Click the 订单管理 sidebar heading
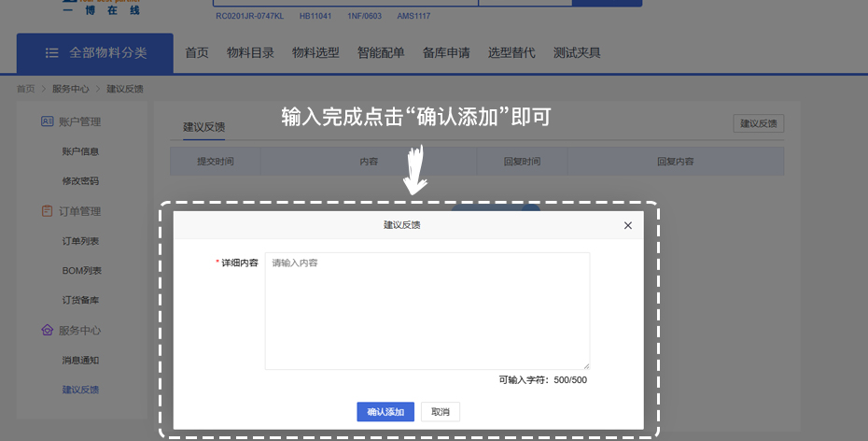 pyautogui.click(x=79, y=211)
